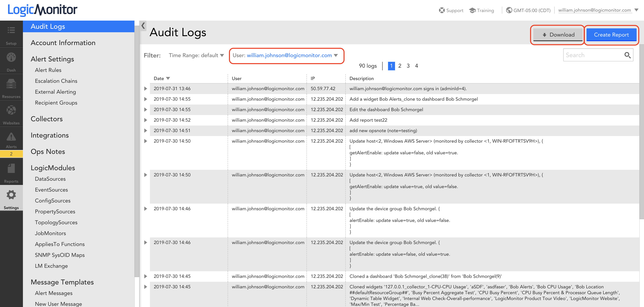Open SNMP SysOID Maps page
Screen dimensions: 644x307
[60, 255]
